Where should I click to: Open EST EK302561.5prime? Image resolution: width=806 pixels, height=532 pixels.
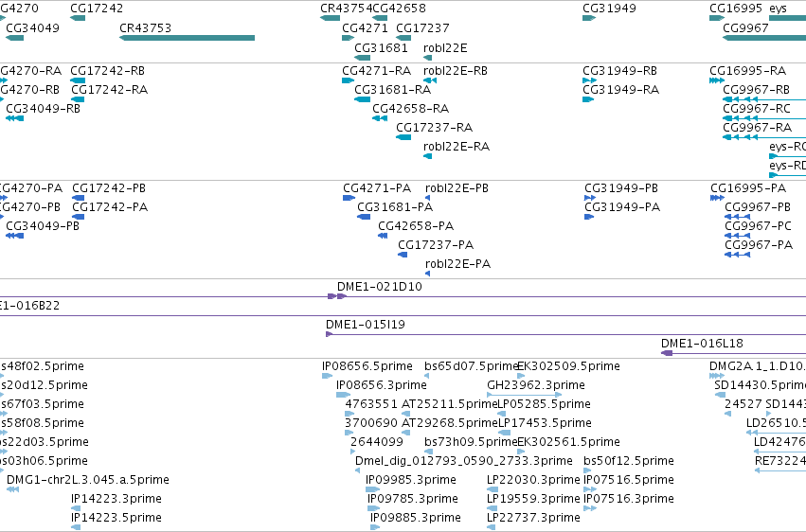568,442
